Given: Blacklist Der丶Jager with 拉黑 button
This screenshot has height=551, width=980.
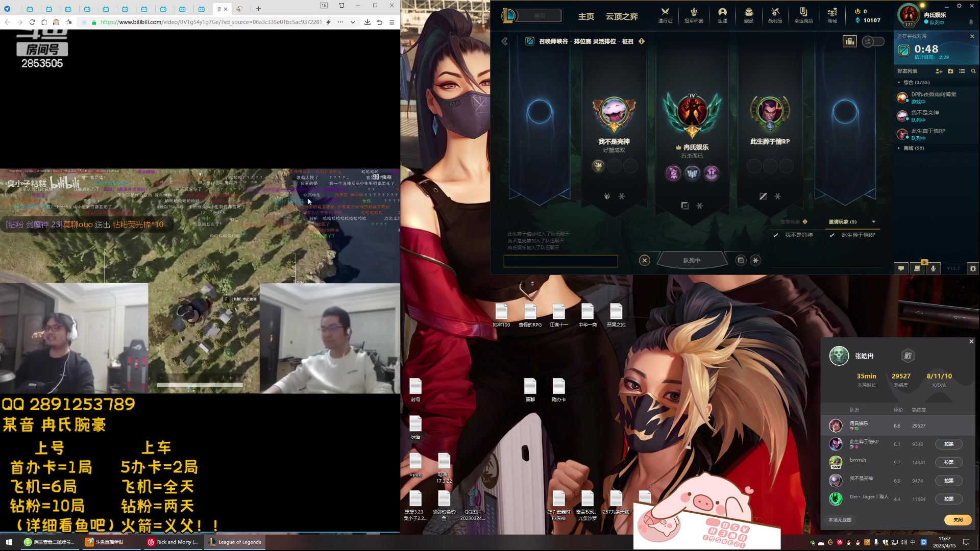Looking at the screenshot, I should (x=948, y=499).
